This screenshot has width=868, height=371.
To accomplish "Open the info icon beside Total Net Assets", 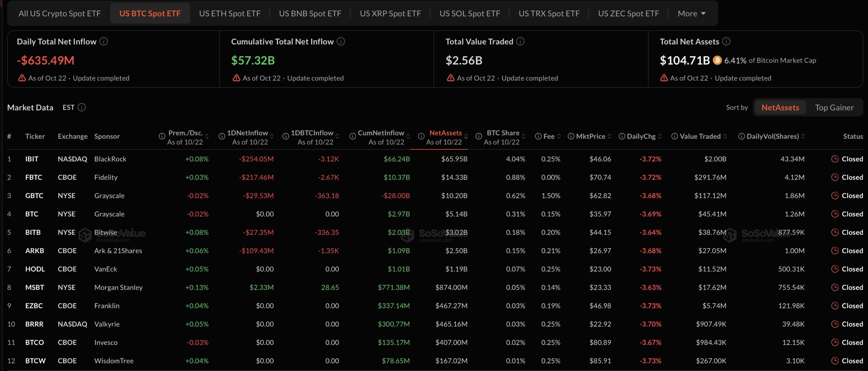I will (x=726, y=41).
